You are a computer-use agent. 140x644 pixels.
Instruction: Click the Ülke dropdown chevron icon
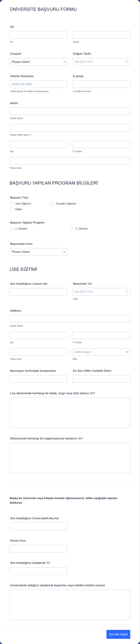click(127, 352)
